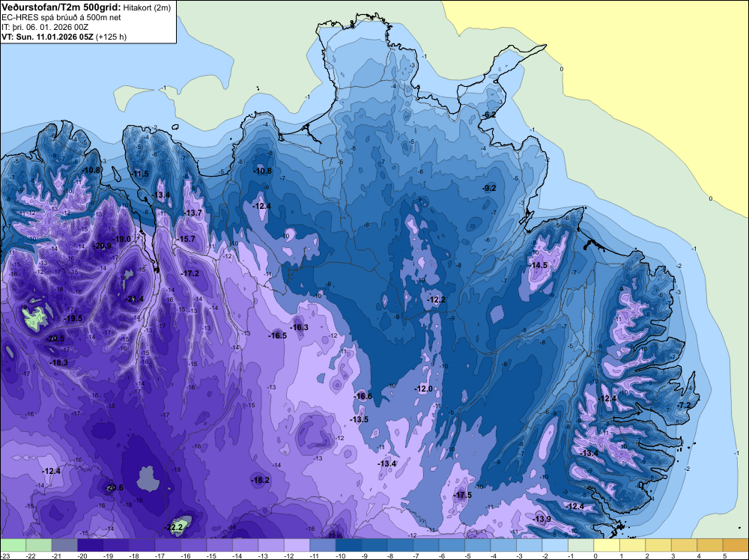
Task: Pick the light yellow 0 legend swatch
Action: click(606, 545)
